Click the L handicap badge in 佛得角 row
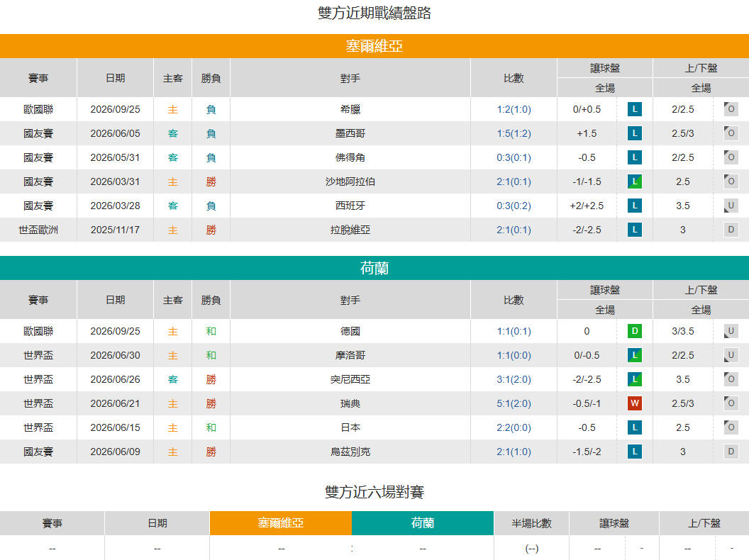Viewport: 749px width, 560px height. pyautogui.click(x=634, y=157)
